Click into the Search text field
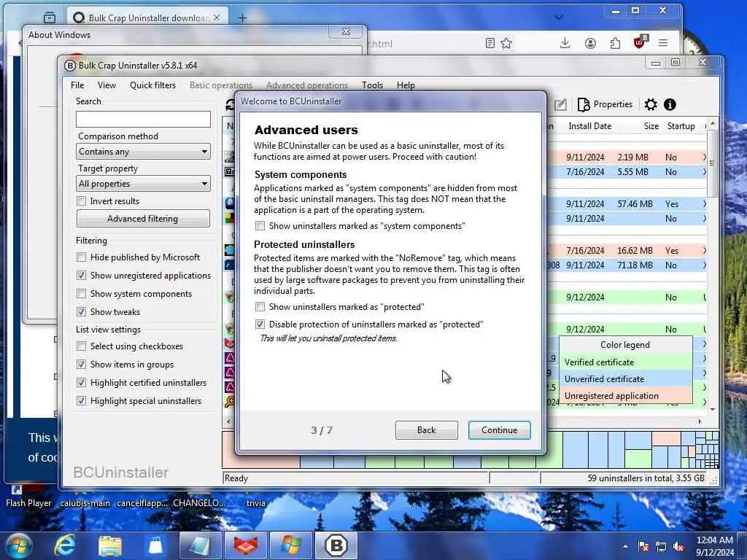This screenshot has height=560, width=747. pyautogui.click(x=143, y=119)
